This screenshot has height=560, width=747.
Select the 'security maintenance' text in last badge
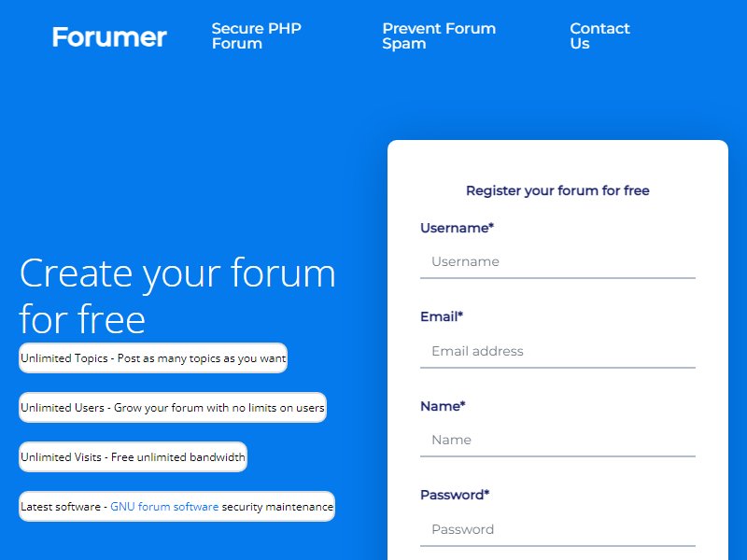coord(277,507)
